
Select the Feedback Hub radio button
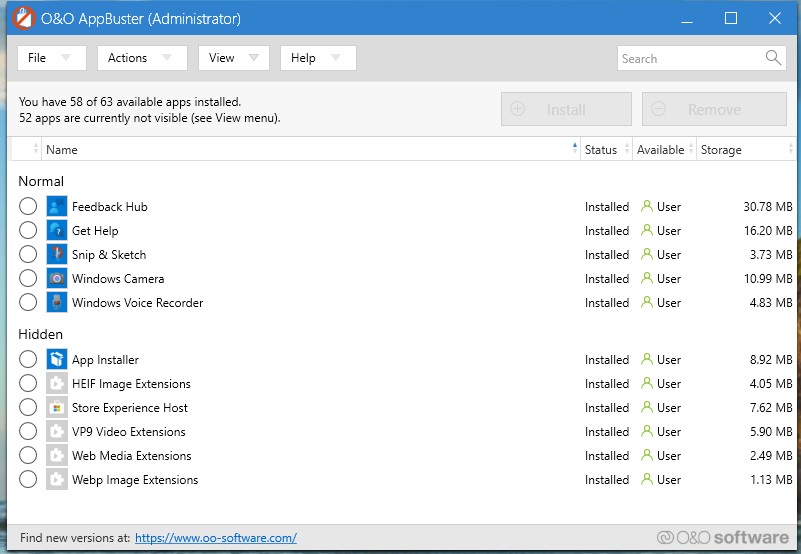pyautogui.click(x=28, y=207)
